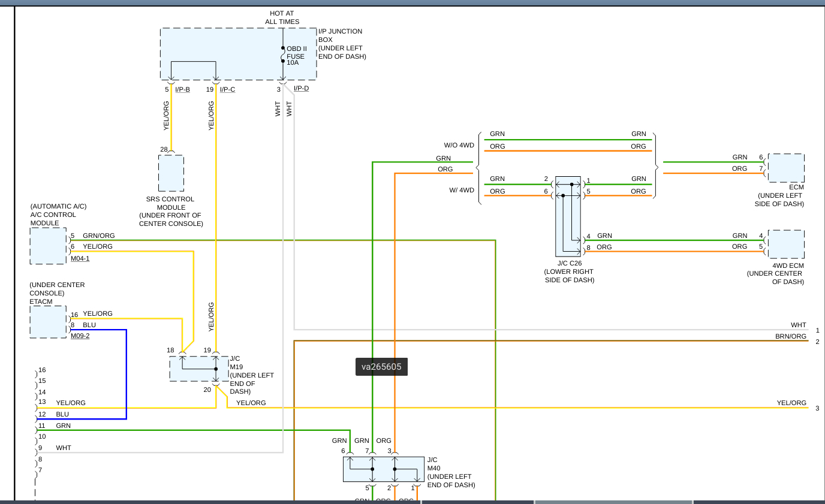Click the HOT AT ALL TIMES label
Viewport: 825px width, 504px height.
pyautogui.click(x=282, y=17)
